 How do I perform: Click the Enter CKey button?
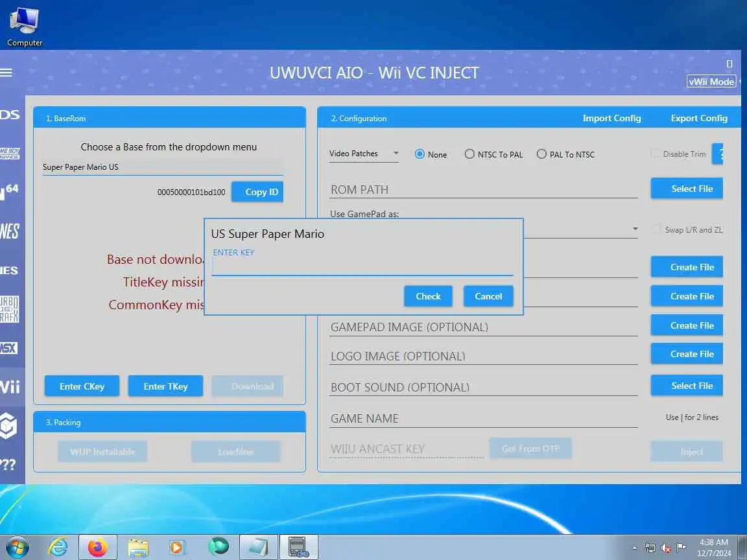(x=82, y=386)
